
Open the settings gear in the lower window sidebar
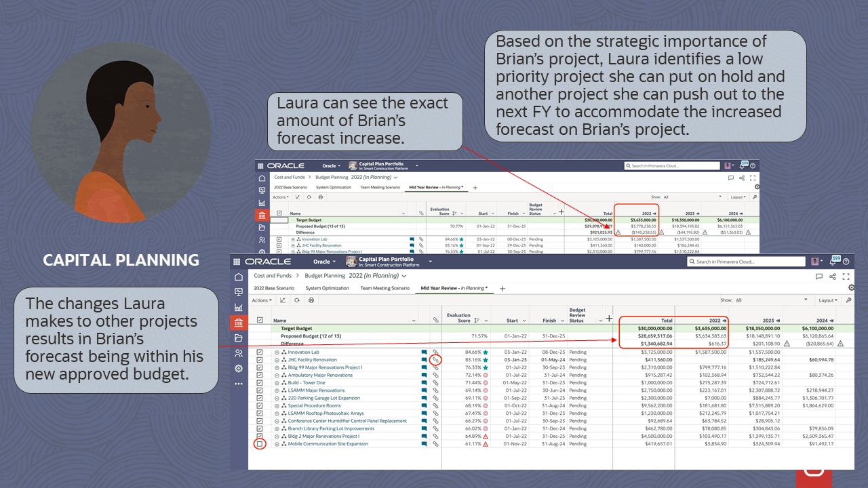[x=238, y=368]
